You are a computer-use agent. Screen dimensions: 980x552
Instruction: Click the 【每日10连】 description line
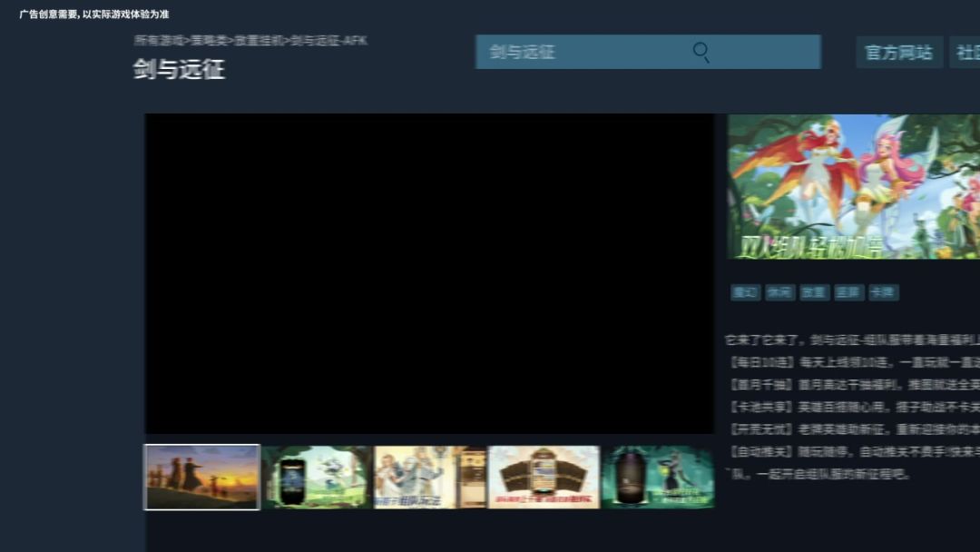coord(854,362)
